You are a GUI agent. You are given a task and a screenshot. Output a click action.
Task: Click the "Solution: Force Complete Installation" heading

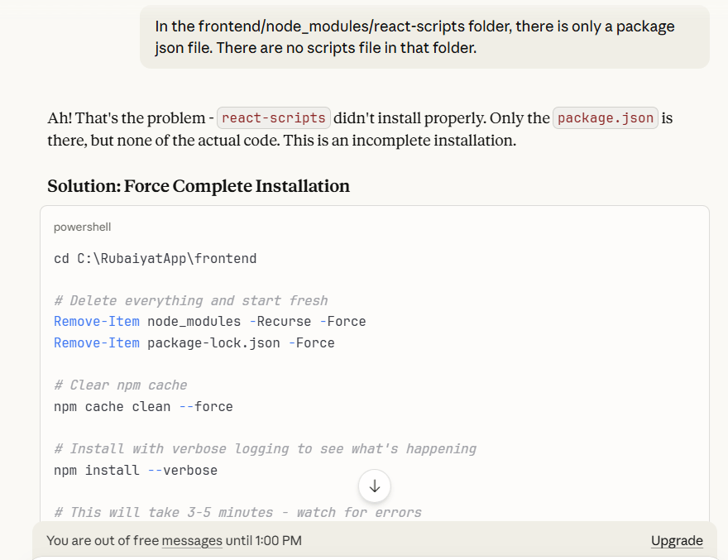click(x=199, y=186)
